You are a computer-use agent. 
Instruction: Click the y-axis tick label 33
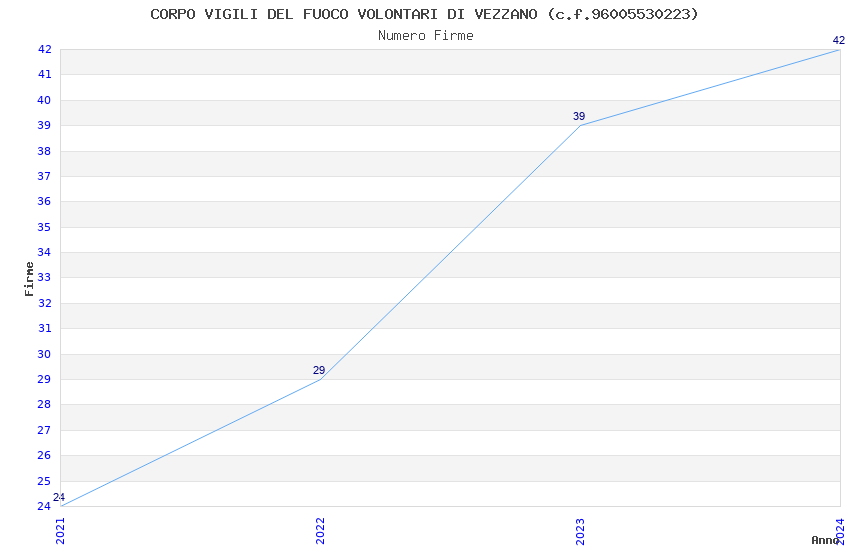tap(44, 277)
